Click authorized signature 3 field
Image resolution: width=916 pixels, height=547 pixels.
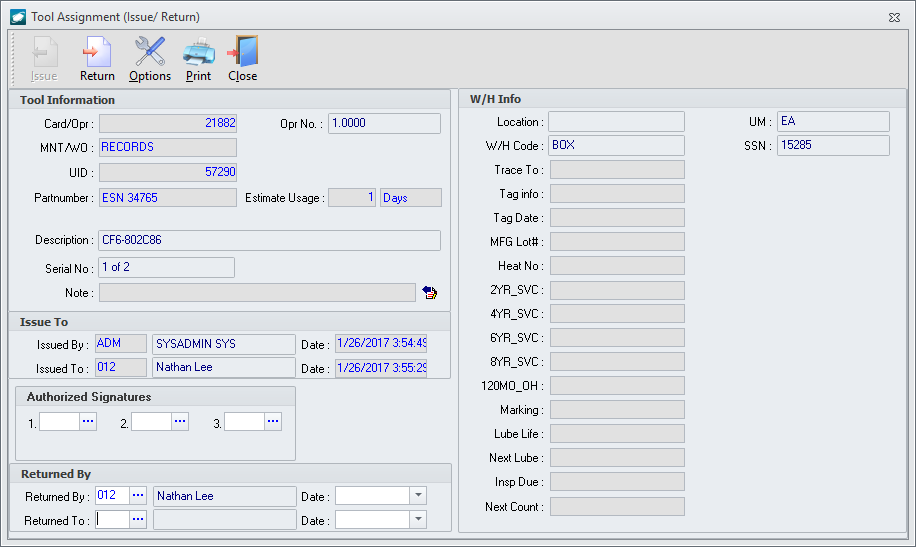pos(244,421)
